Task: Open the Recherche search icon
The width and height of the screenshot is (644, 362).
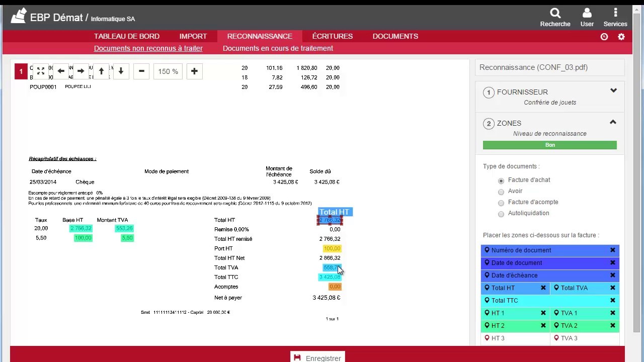Action: coord(555,13)
